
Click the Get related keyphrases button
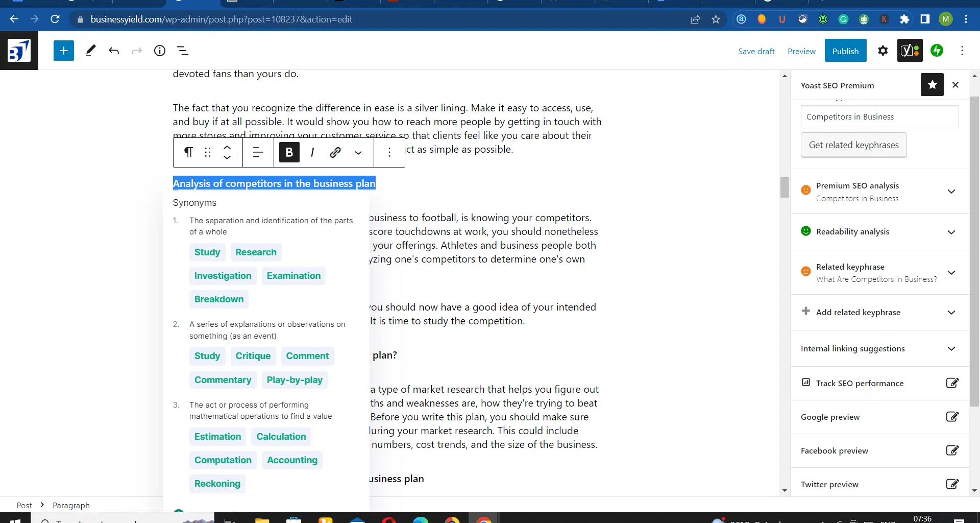(853, 145)
